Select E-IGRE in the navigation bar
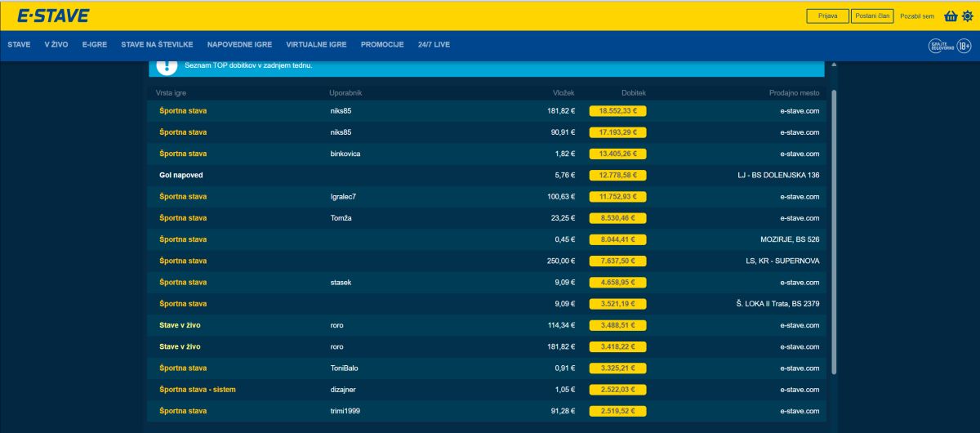980x433 pixels. [95, 45]
